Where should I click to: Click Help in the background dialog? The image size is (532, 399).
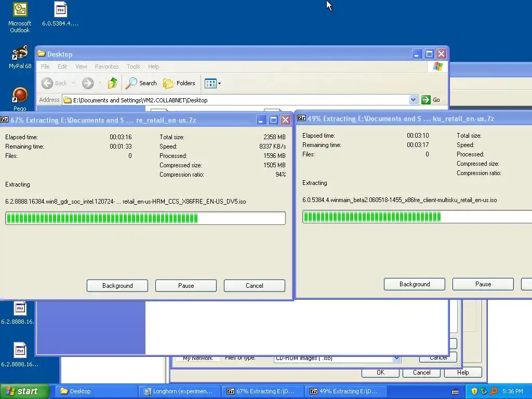coord(463,372)
